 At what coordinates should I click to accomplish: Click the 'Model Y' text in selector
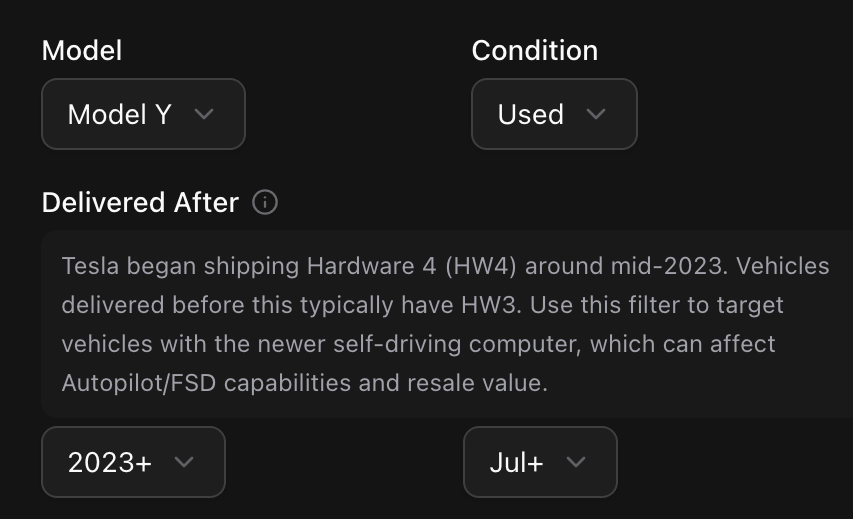click(119, 114)
